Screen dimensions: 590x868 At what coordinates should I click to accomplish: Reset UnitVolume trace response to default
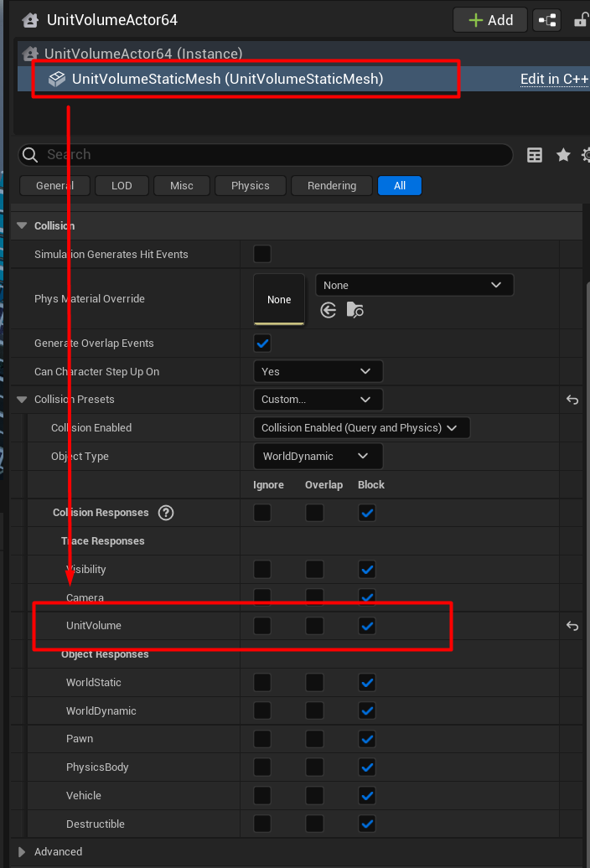[x=572, y=626]
